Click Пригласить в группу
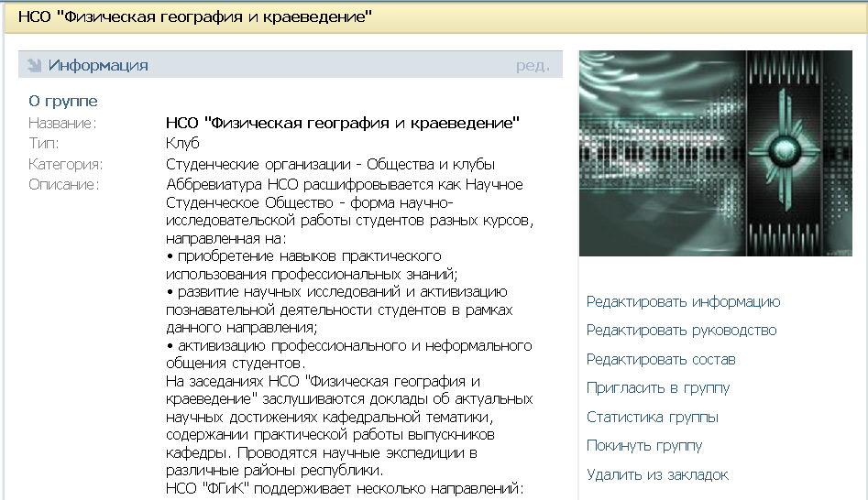 click(657, 387)
